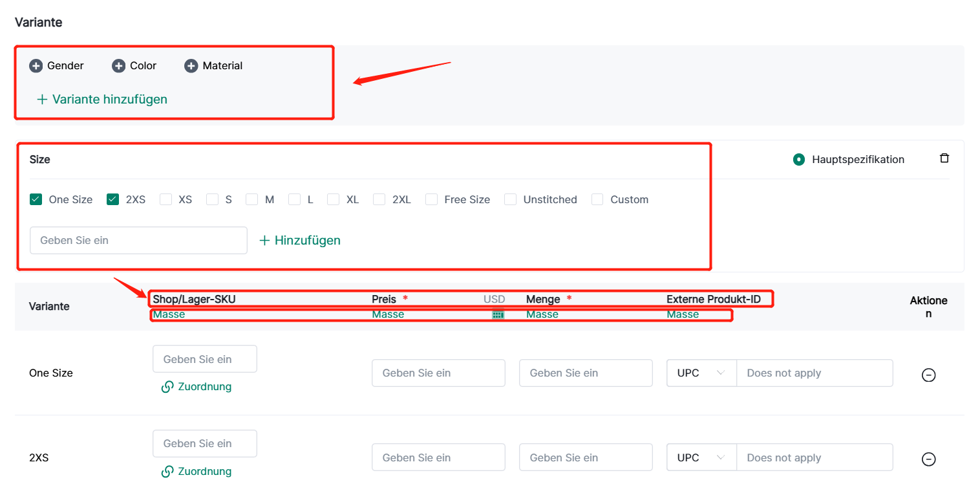This screenshot has width=980, height=495.
Task: Click the Zuordnung link icon for One Size
Action: pos(167,387)
